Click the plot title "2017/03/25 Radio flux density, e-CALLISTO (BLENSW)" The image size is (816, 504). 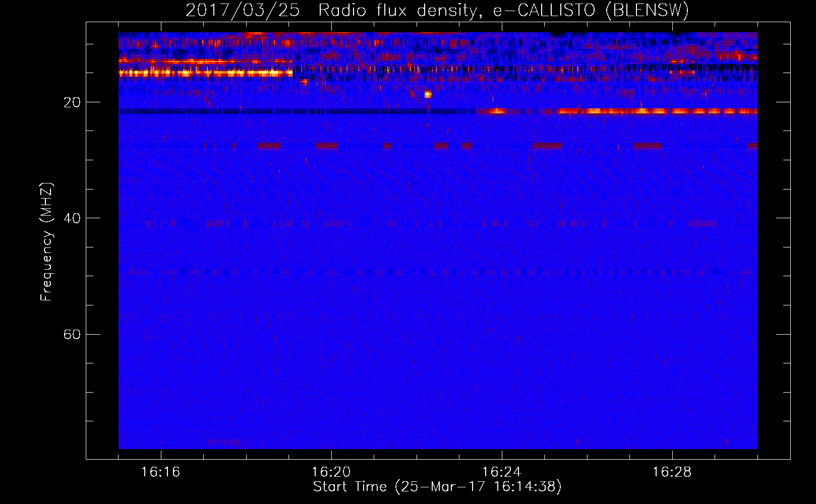click(437, 11)
